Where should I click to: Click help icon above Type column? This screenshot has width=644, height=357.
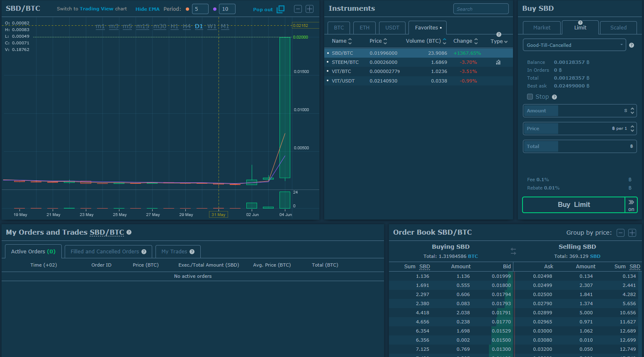(x=499, y=34)
